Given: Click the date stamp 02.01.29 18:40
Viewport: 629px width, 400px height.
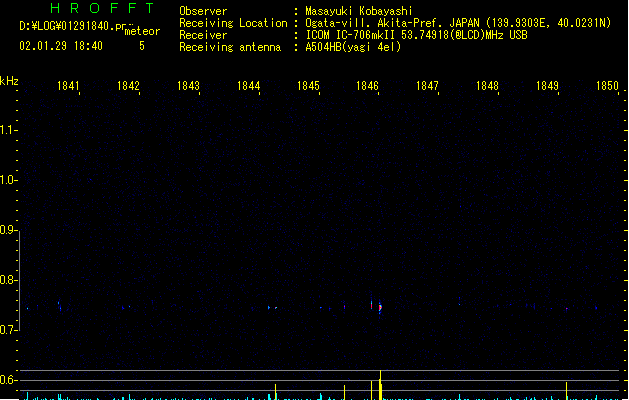Looking at the screenshot, I should (x=61, y=46).
